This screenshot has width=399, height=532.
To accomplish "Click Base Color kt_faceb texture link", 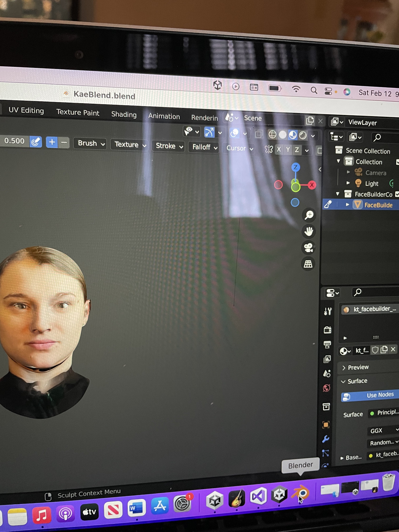I will [x=383, y=455].
